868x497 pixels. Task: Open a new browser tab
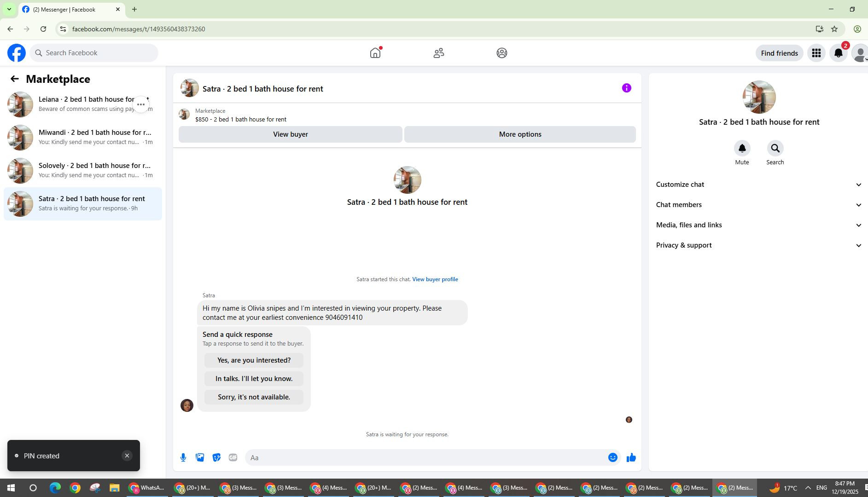(134, 9)
